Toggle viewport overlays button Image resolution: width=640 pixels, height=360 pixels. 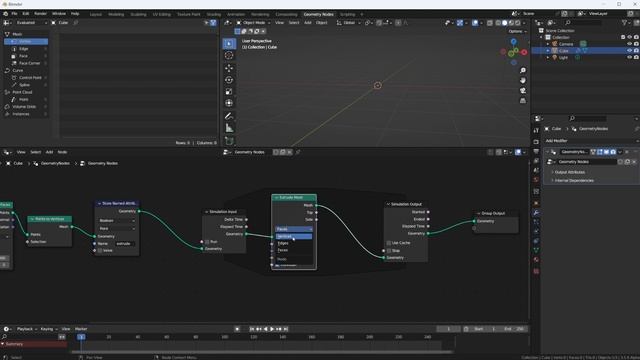point(475,23)
